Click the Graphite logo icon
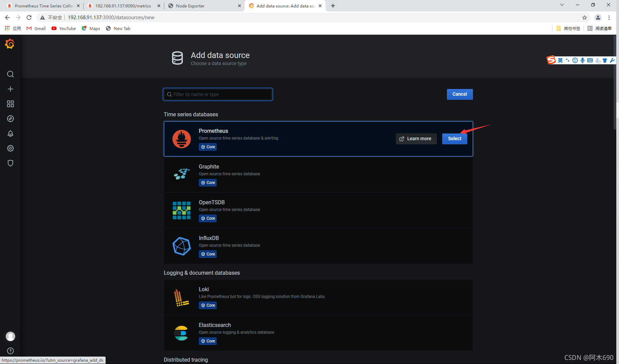 pos(181,174)
